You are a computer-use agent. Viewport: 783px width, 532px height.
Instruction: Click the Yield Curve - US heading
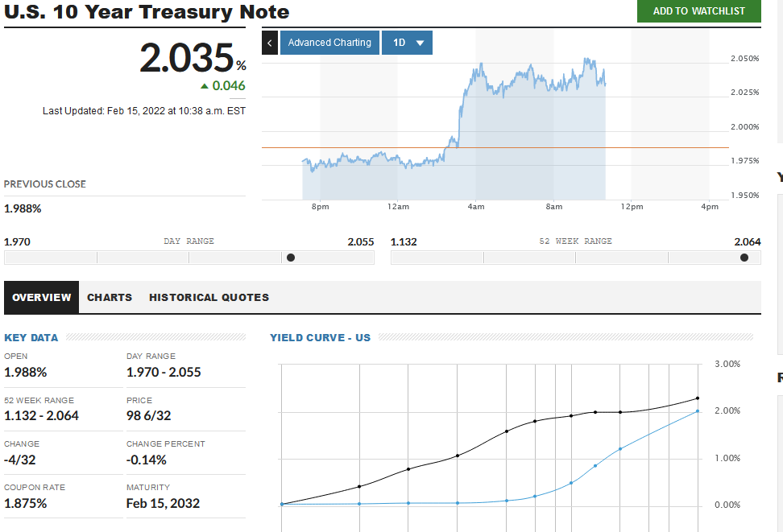click(x=320, y=338)
